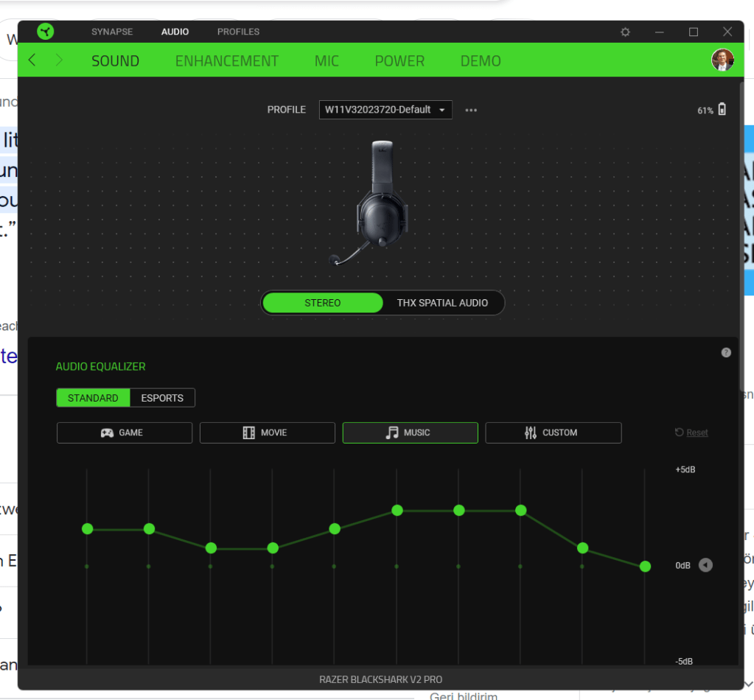Enable THX SPATIAL AUDIO mode
This screenshot has width=754, height=700.
(442, 303)
